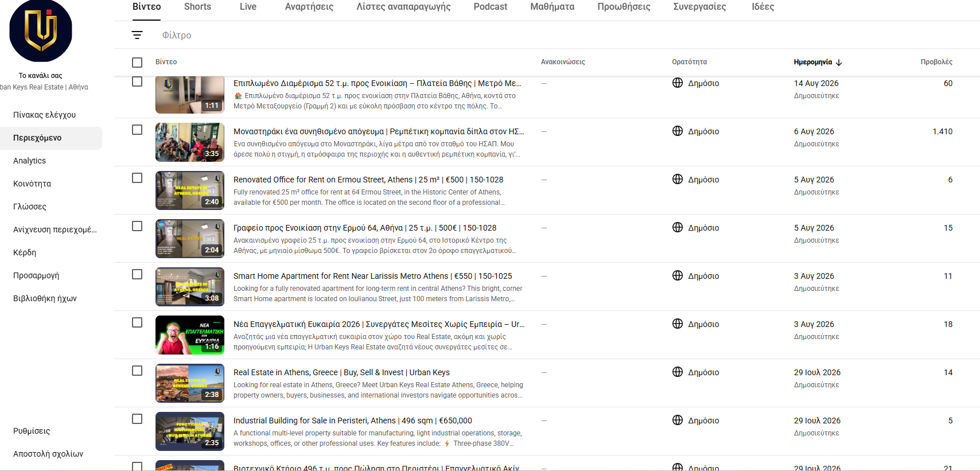The height and width of the screenshot is (471, 980).
Task: Select checkbox for Industrial Building for Sale video
Action: pyautogui.click(x=137, y=419)
